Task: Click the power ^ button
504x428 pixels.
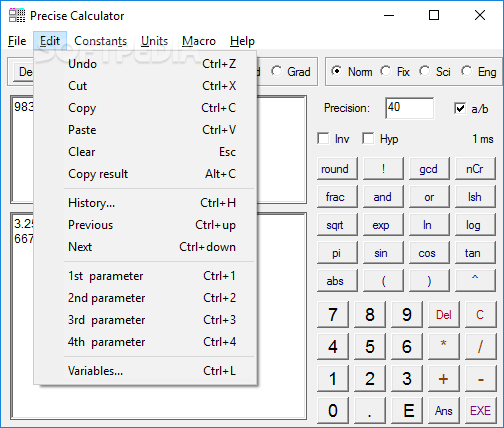Action: (475, 281)
